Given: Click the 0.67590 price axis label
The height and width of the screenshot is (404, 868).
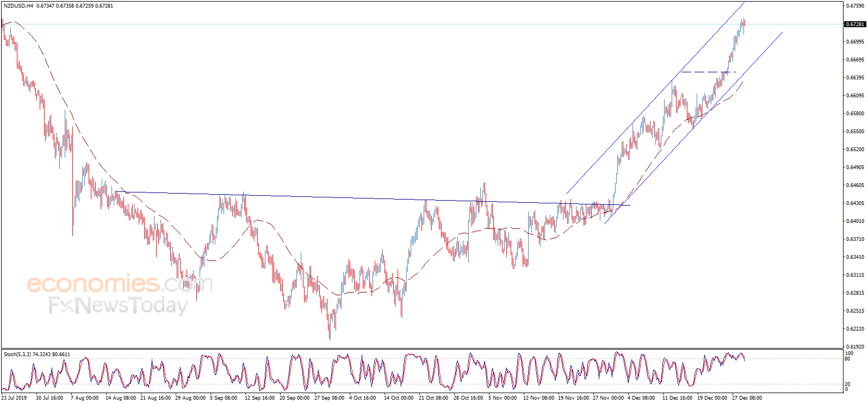Looking at the screenshot, I should [x=855, y=6].
